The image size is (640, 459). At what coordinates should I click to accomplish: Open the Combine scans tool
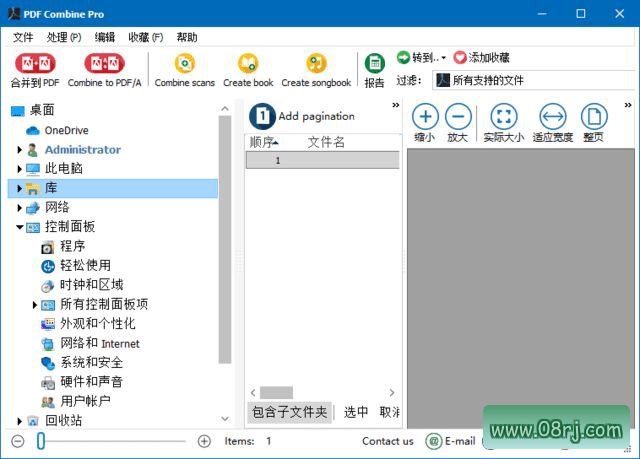[x=184, y=63]
